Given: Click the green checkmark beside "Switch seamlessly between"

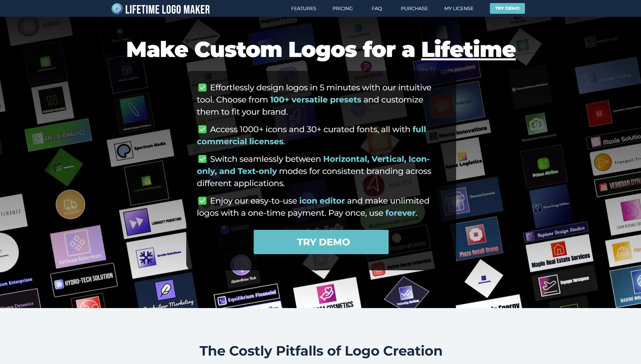Looking at the screenshot, I should (x=202, y=159).
